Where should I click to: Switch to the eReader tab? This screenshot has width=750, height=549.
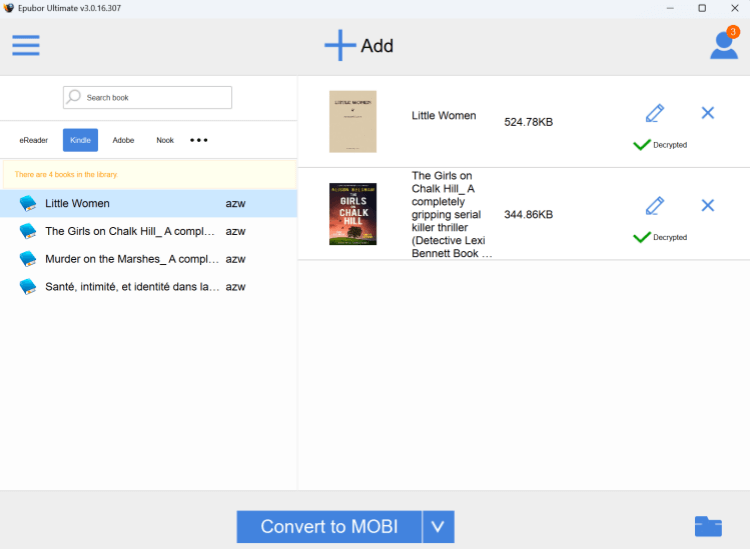(x=33, y=140)
